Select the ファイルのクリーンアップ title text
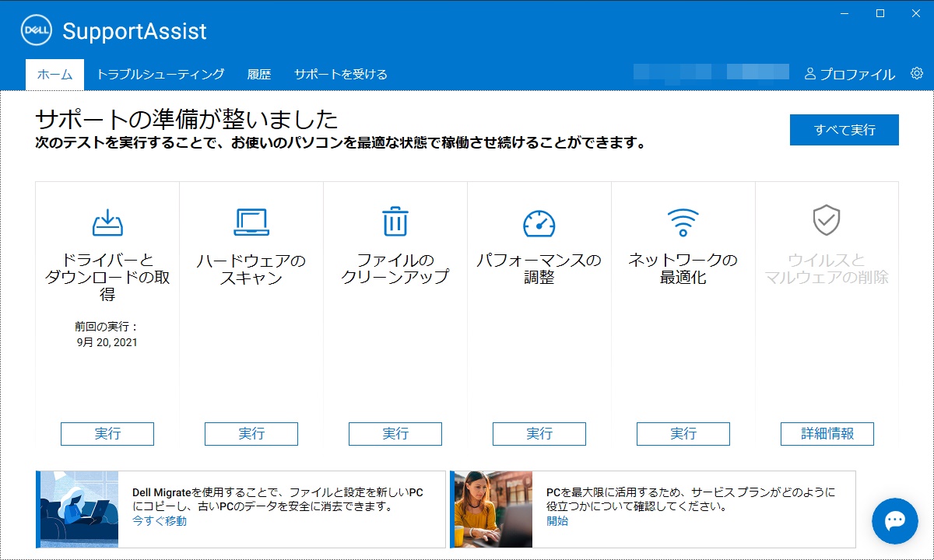The height and width of the screenshot is (560, 934). pos(395,269)
